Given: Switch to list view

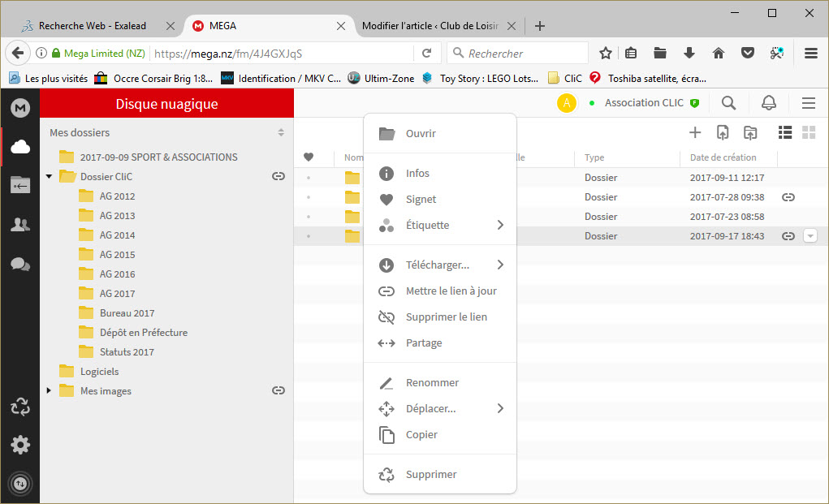Looking at the screenshot, I should click(785, 132).
